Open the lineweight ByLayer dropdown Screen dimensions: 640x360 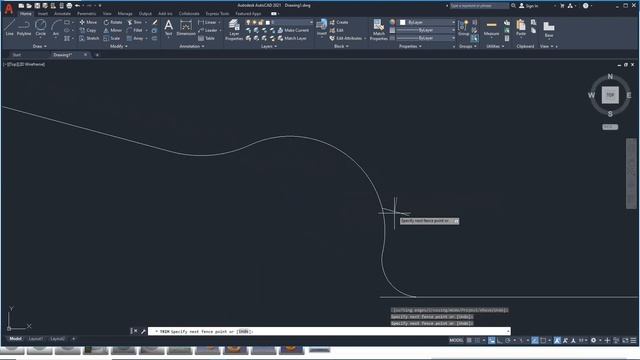[426, 30]
